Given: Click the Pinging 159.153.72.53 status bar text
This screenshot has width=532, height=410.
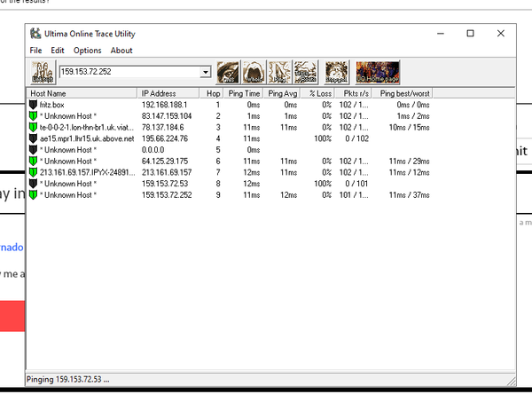Looking at the screenshot, I should pos(68,379).
